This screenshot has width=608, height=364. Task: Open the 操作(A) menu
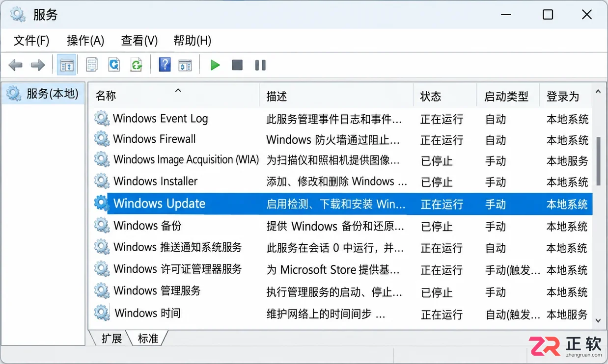click(x=85, y=40)
